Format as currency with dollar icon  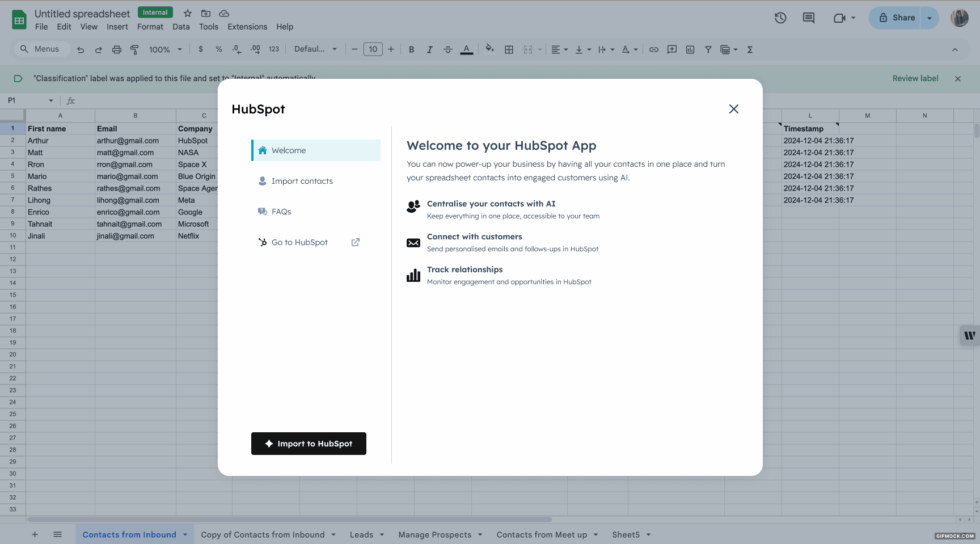201,49
